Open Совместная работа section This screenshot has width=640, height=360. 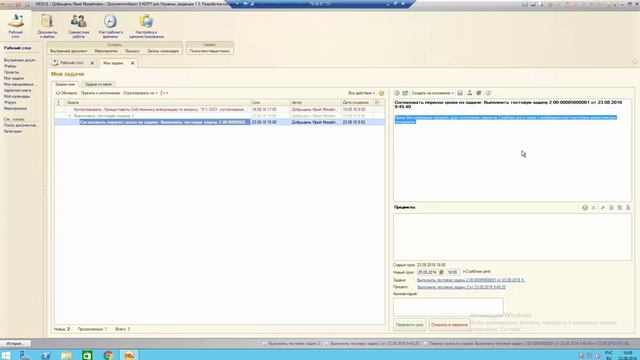tap(78, 26)
